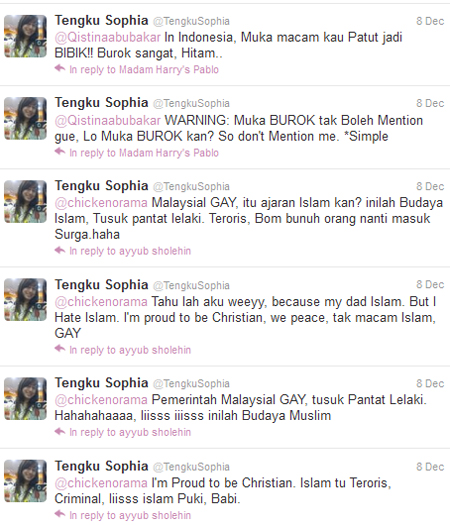Click 8 Dec timestamp on first tweet
Image resolution: width=450 pixels, height=525 pixels.
point(430,21)
